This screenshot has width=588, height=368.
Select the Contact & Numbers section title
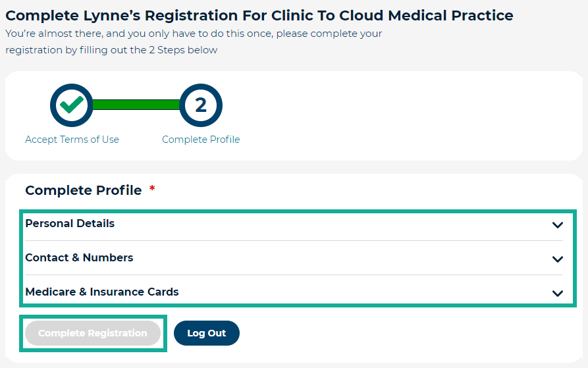coord(79,258)
